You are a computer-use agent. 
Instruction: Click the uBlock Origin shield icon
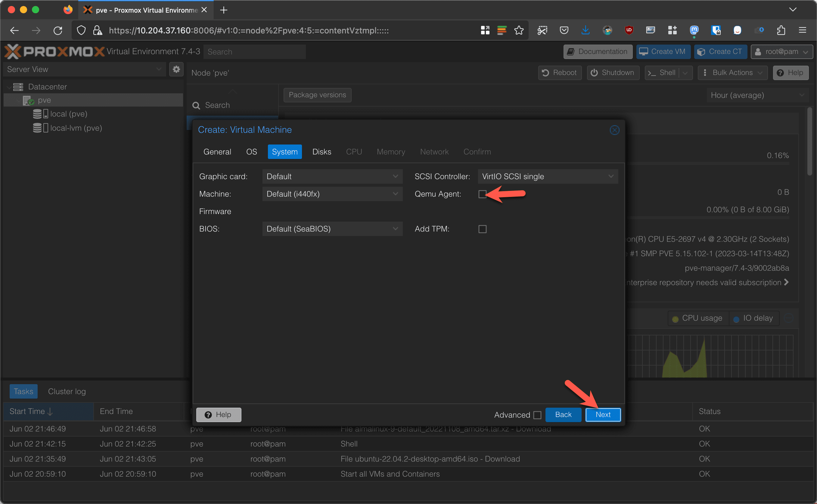coord(629,30)
